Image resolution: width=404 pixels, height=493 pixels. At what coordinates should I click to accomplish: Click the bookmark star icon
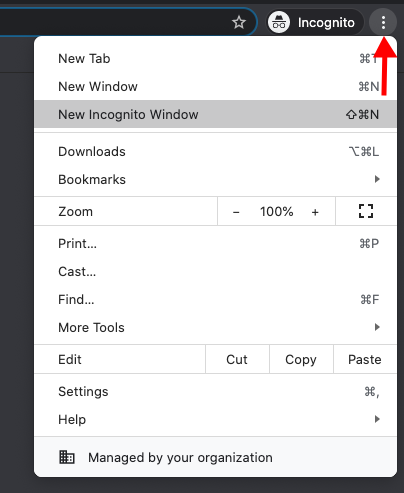point(239,22)
